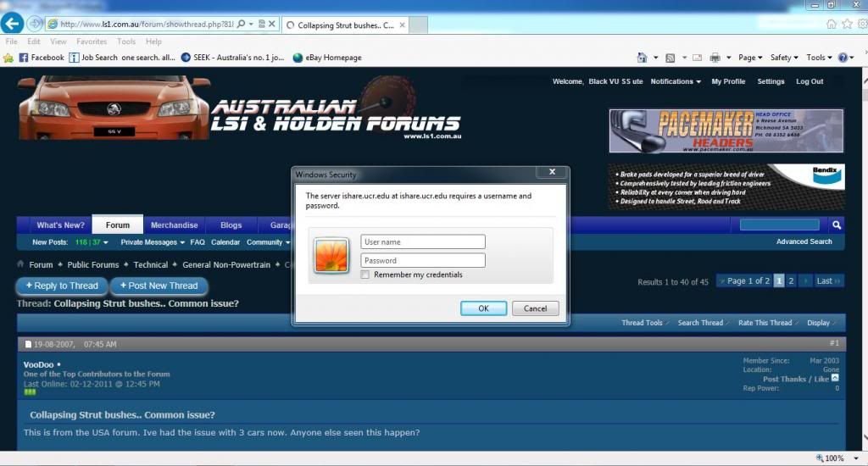
Task: Click the compatibility view icon in address bar
Action: coord(262,25)
